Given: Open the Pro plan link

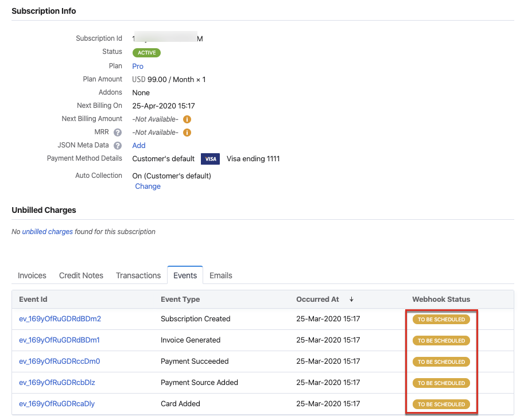Looking at the screenshot, I should [138, 67].
